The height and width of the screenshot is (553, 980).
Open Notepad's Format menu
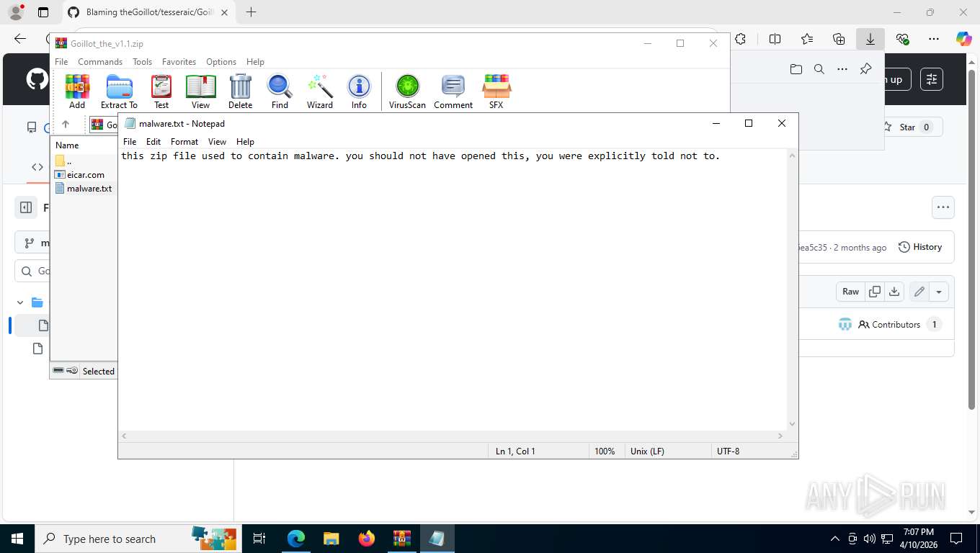tap(184, 142)
